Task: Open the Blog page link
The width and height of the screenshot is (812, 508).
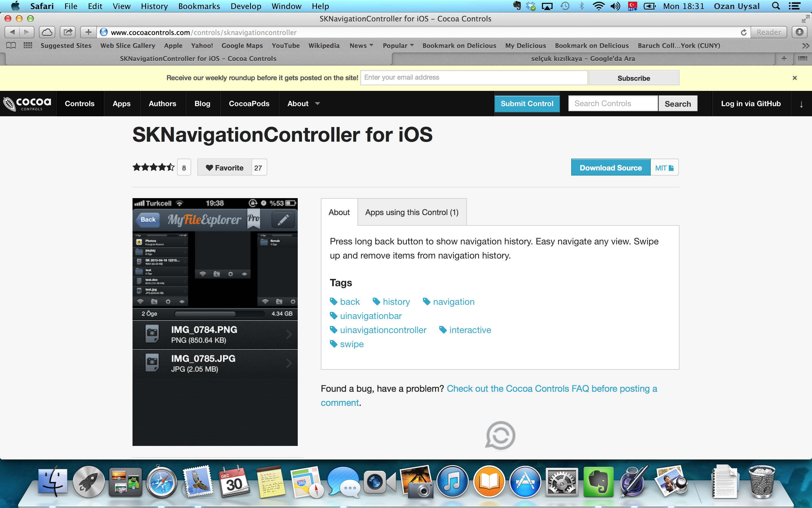Action: click(x=202, y=104)
